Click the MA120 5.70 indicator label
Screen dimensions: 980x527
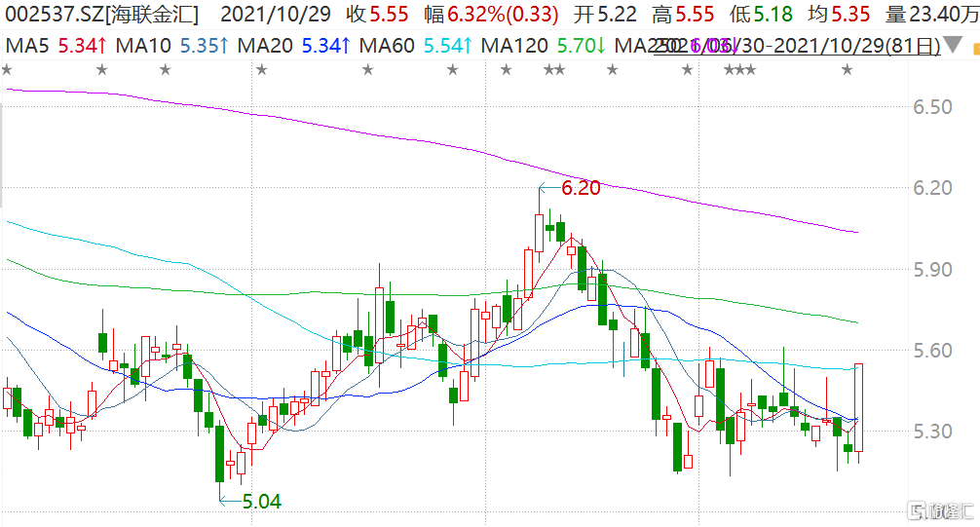click(544, 45)
